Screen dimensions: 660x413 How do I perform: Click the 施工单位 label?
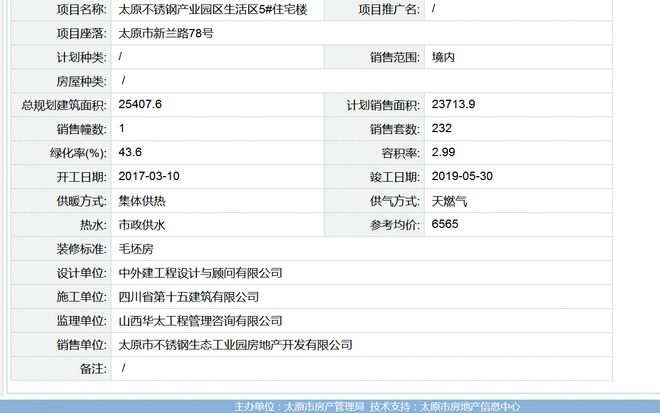(82, 297)
